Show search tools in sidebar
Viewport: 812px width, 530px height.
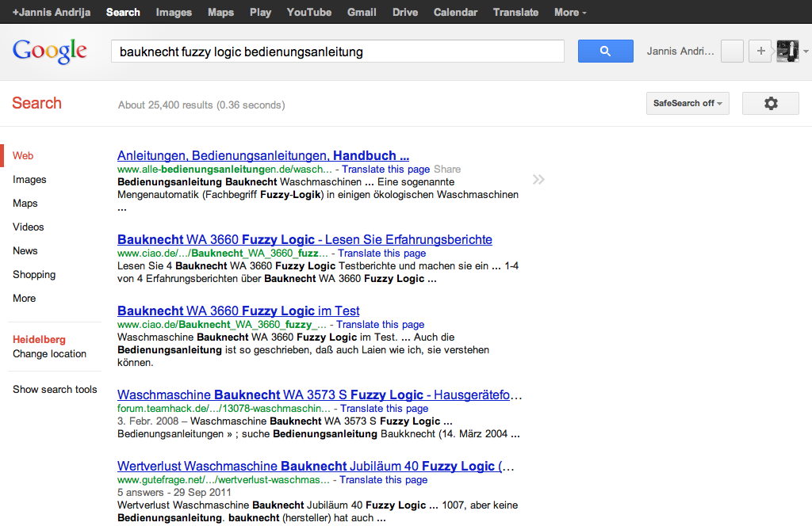point(55,389)
